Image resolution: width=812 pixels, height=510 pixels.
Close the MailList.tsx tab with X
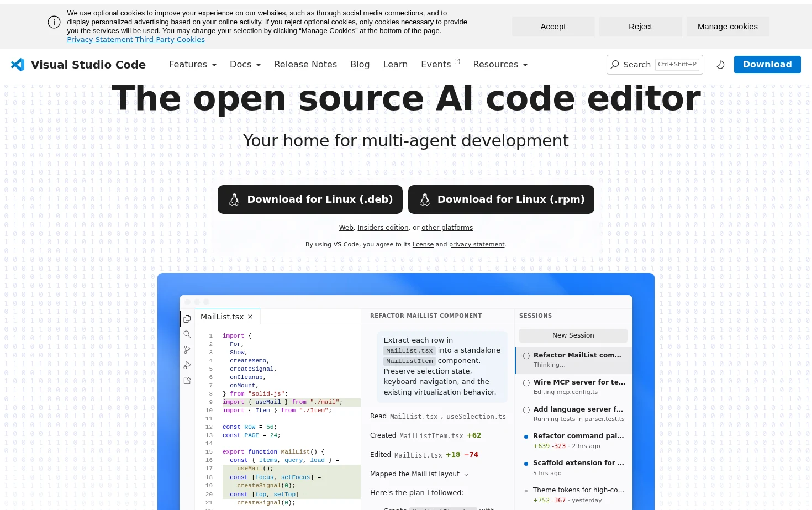tap(250, 317)
